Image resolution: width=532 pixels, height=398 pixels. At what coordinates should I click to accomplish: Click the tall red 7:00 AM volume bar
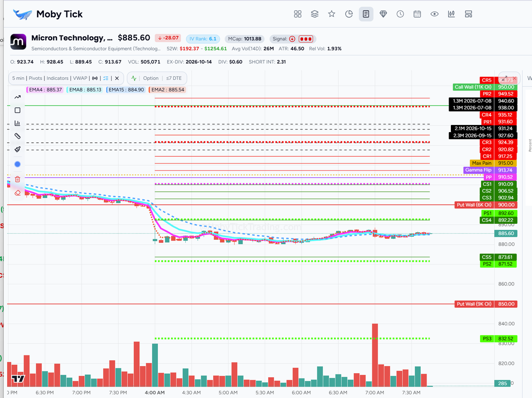point(375,355)
